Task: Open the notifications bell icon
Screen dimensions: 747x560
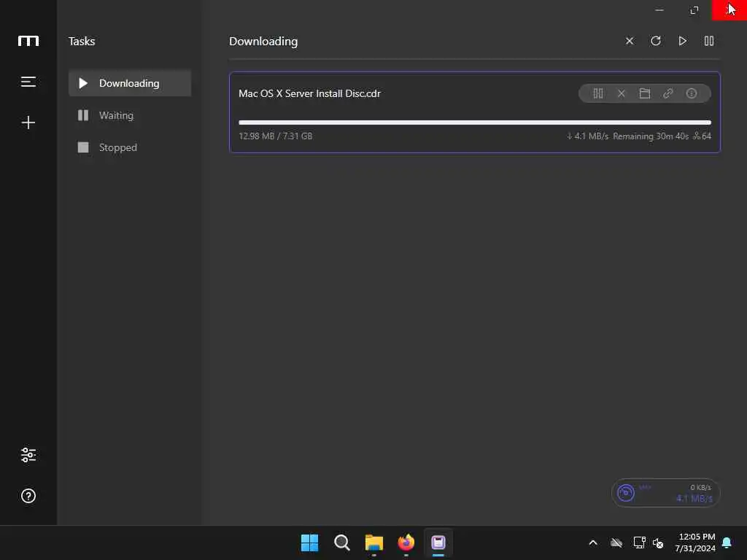Action: [x=727, y=542]
